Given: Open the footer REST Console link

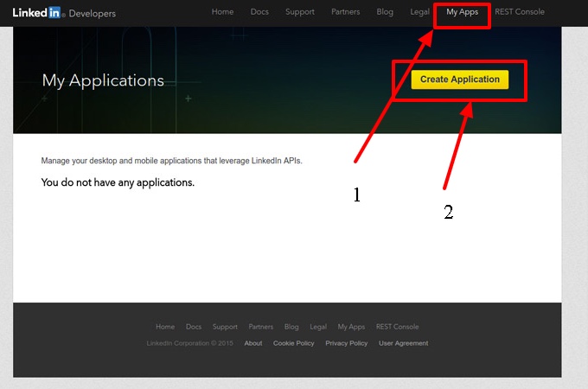Looking at the screenshot, I should [397, 327].
